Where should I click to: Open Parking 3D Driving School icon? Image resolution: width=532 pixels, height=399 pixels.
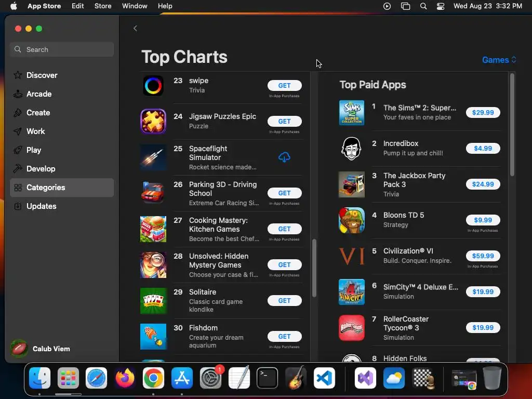153,193
